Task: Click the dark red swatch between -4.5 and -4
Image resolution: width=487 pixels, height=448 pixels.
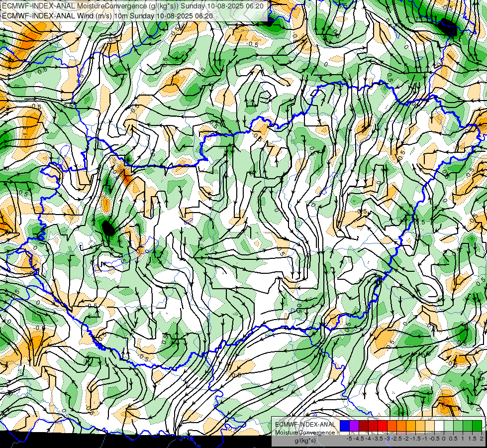Action: 364,426
